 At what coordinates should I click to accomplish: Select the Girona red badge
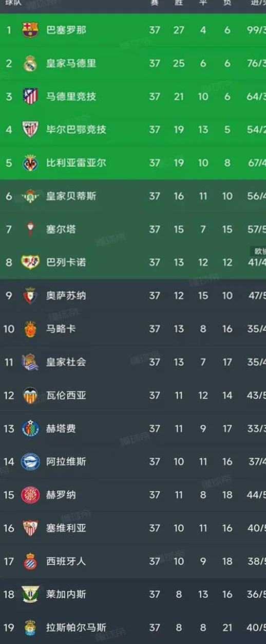(30, 495)
